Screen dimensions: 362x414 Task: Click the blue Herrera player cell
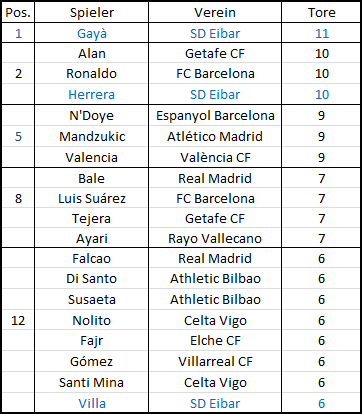coord(91,94)
